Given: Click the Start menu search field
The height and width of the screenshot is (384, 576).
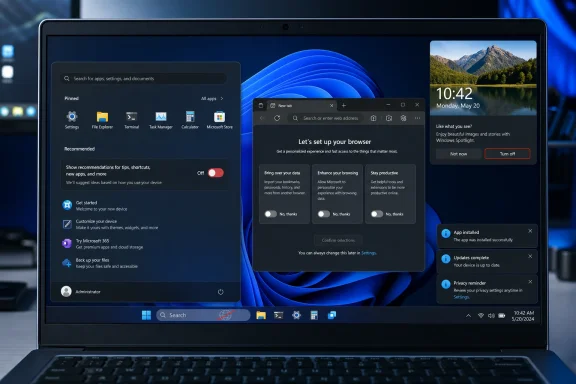Looking at the screenshot, I should click(144, 78).
